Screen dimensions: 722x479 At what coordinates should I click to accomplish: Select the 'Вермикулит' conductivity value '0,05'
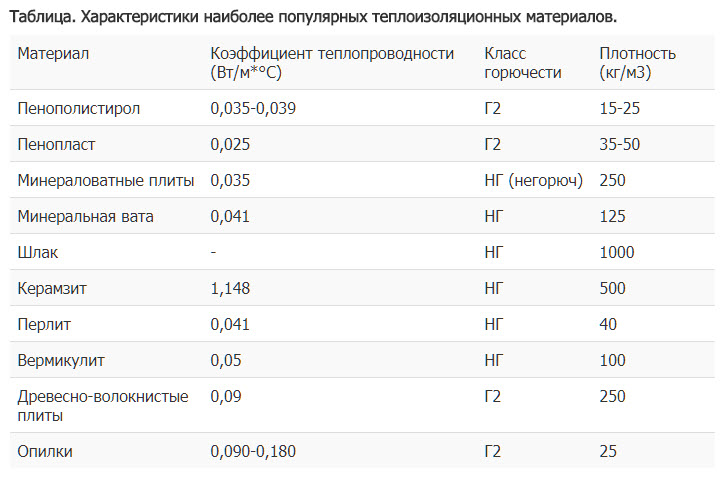(x=226, y=360)
